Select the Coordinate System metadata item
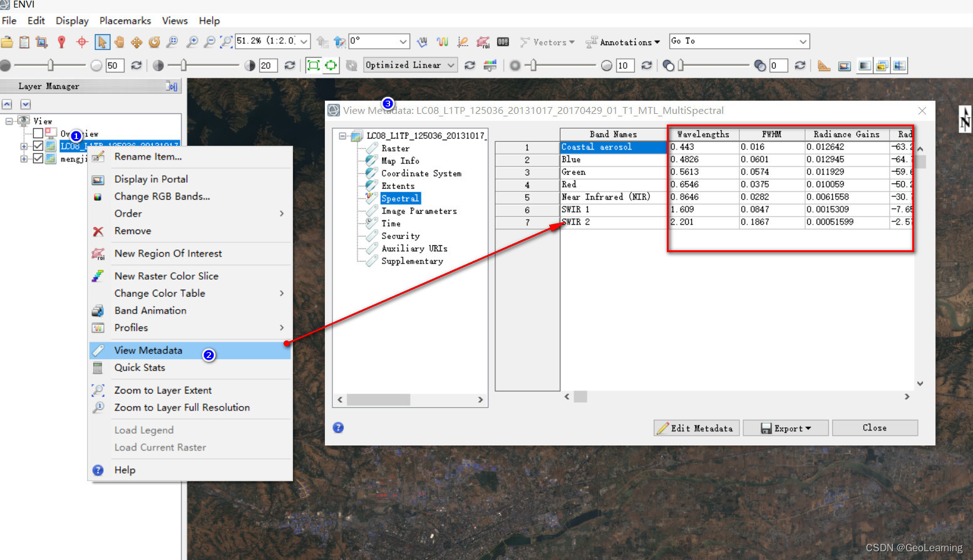 421,173
